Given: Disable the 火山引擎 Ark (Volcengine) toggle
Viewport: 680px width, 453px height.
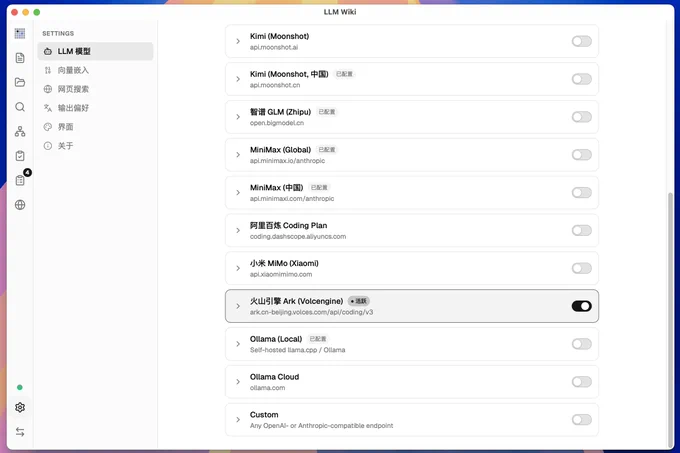Looking at the screenshot, I should pyautogui.click(x=582, y=306).
